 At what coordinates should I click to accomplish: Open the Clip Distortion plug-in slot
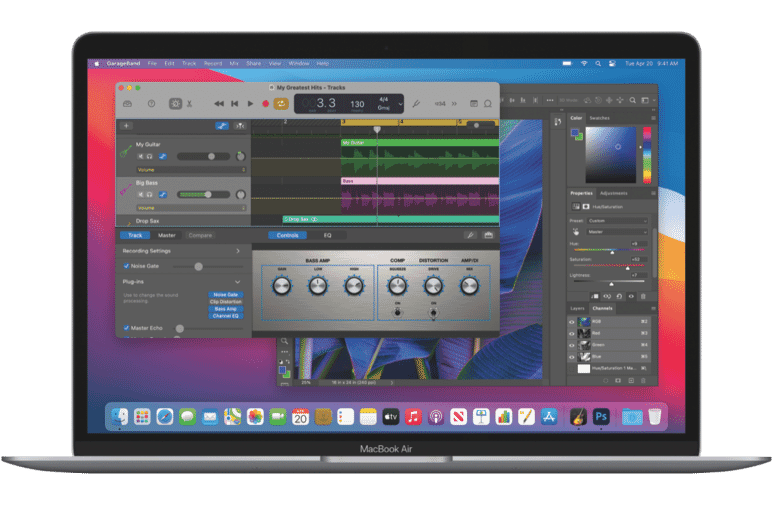pyautogui.click(x=226, y=302)
